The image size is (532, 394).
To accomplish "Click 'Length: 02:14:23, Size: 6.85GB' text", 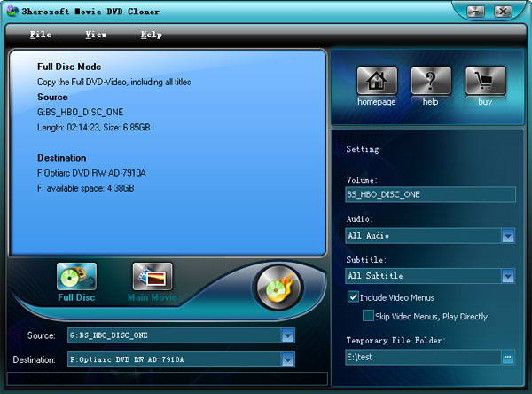I will point(94,128).
